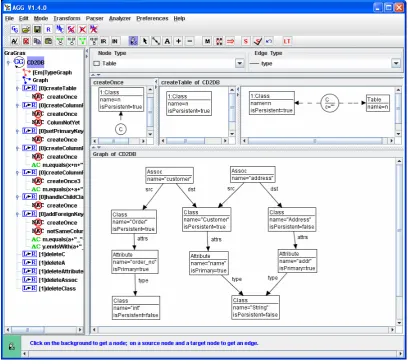Click the IR toolbar icon
This screenshot has height=364, width=408.
coord(104,41)
